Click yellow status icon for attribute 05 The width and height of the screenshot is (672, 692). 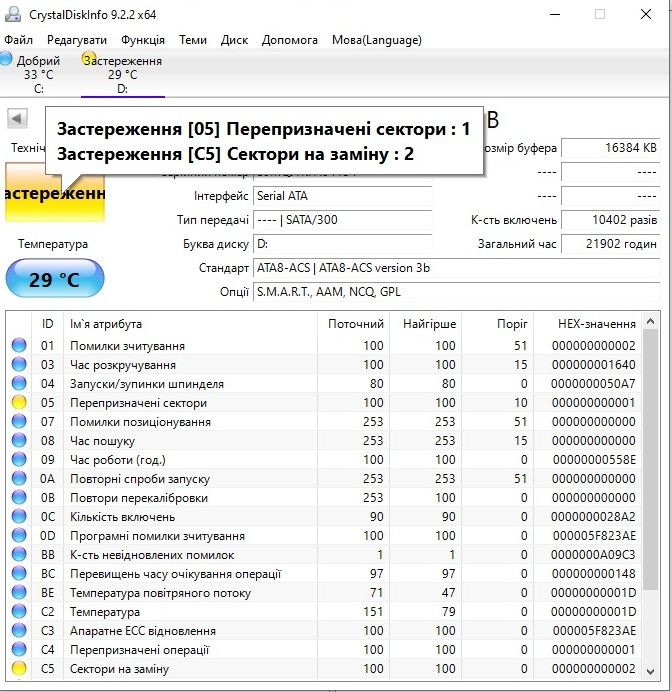click(19, 402)
